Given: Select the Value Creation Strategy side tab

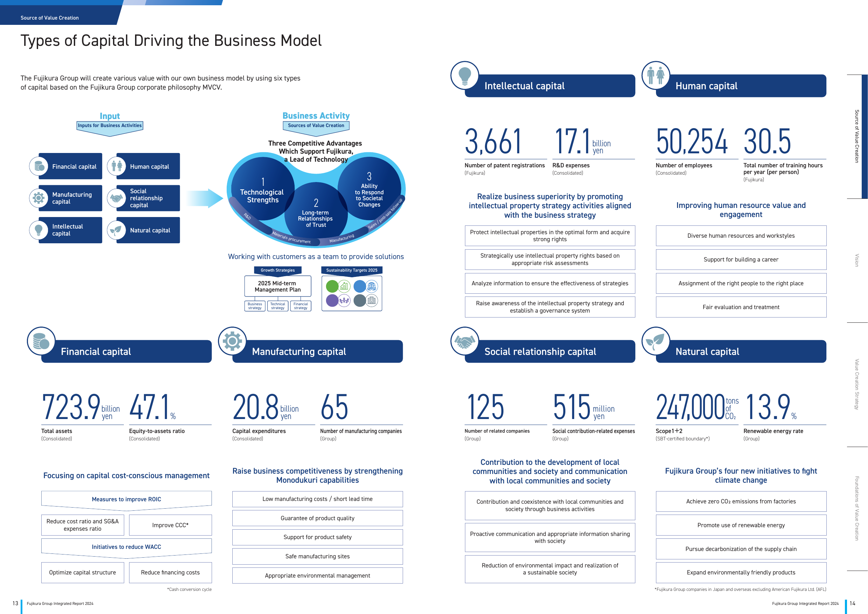Looking at the screenshot, I should click(x=857, y=384).
